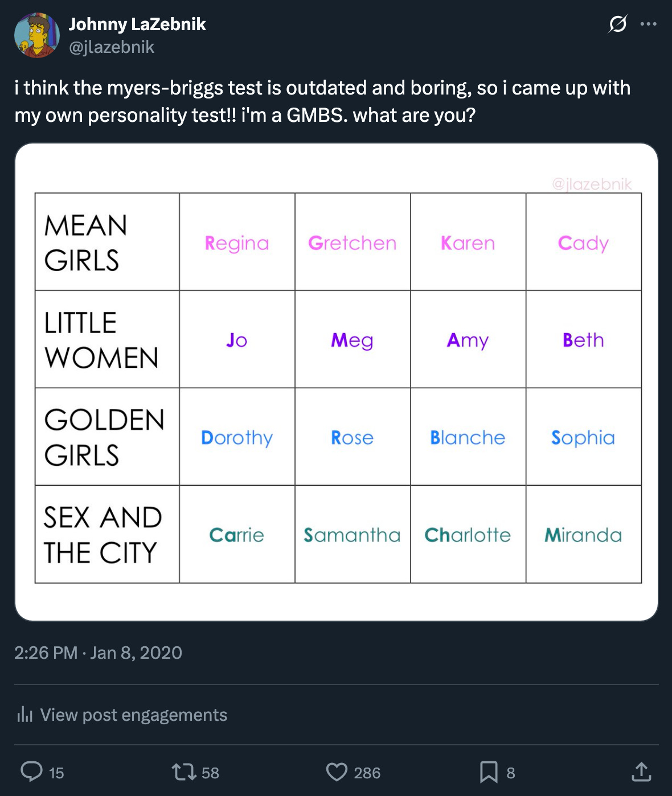Click the Grok explain icon
Image resolution: width=672 pixels, height=796 pixels.
[x=618, y=24]
